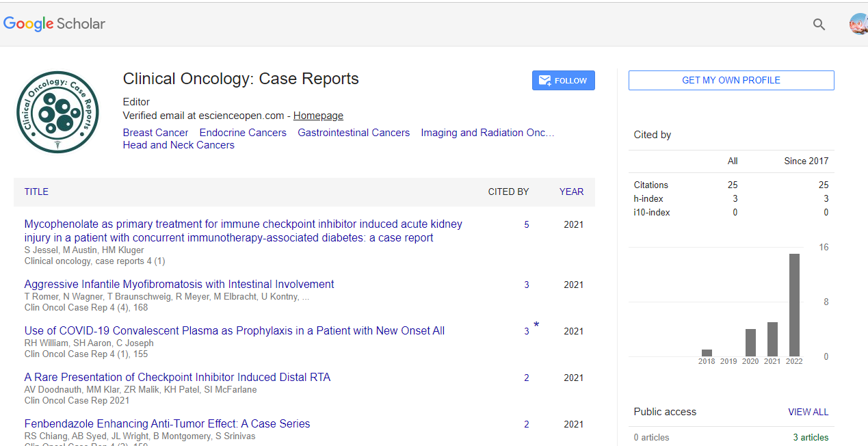This screenshot has width=868, height=446.
Task: Click the profile name 'Clinical Oncology: Case Reports'
Action: coord(241,79)
